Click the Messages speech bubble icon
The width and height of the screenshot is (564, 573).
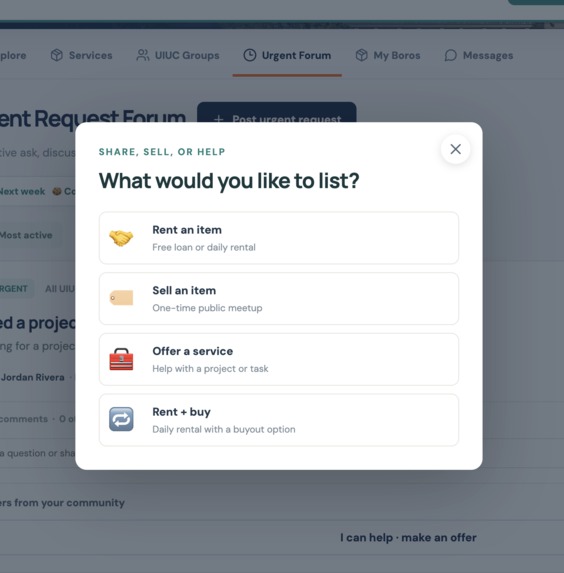(451, 55)
